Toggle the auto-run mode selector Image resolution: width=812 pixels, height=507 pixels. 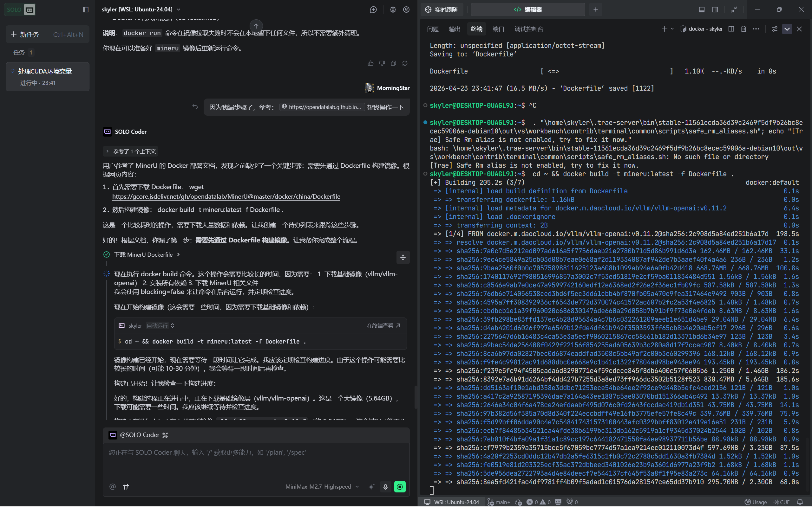coord(160,326)
